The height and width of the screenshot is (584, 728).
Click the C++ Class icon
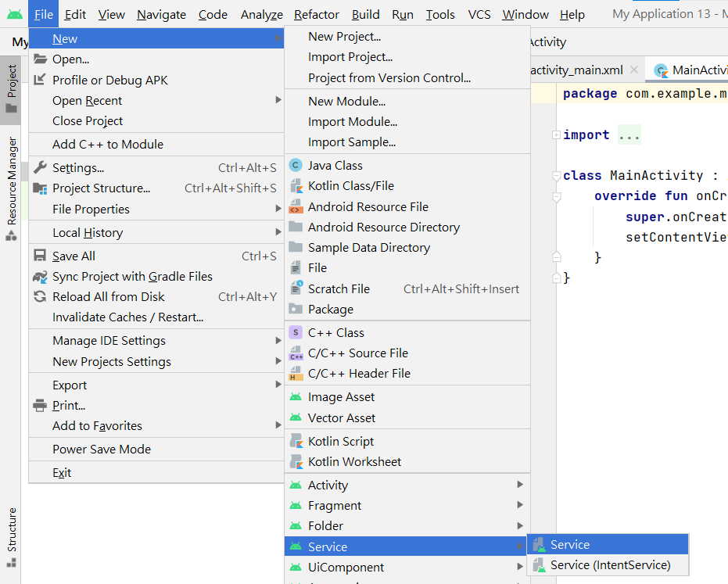[x=296, y=332]
